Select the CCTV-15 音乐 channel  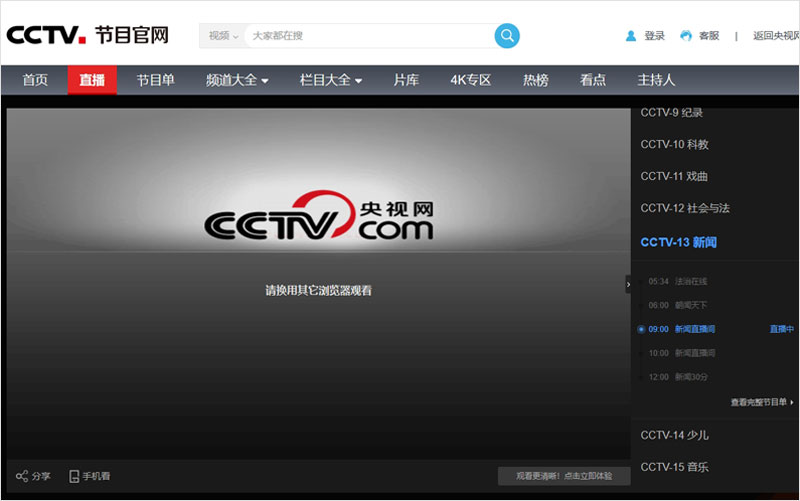tap(674, 467)
